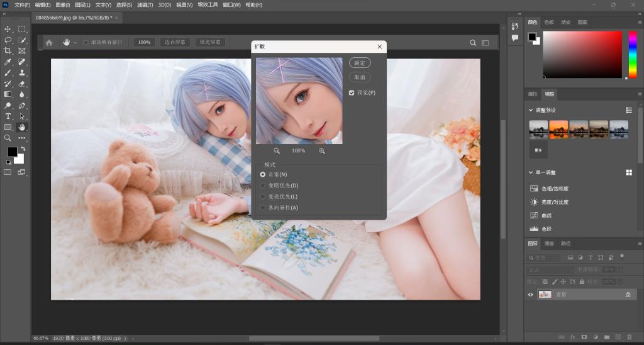
Task: Select the Frame tool
Action: tap(22, 50)
